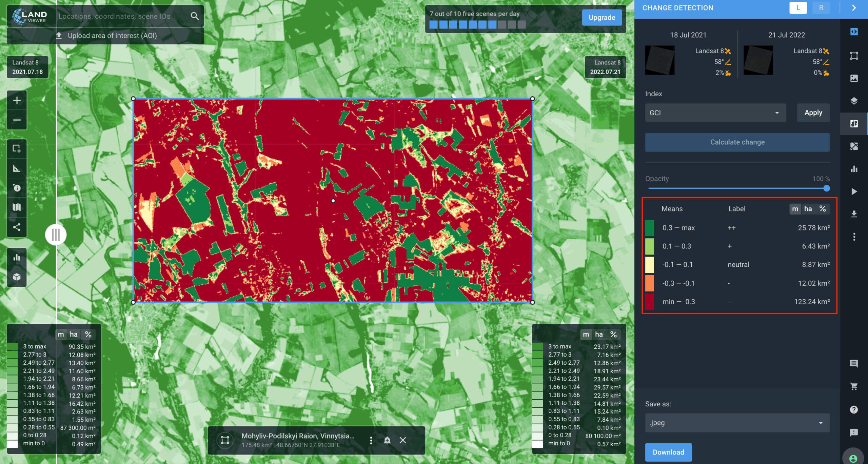Click the map compare icon in left toolbar

click(17, 207)
